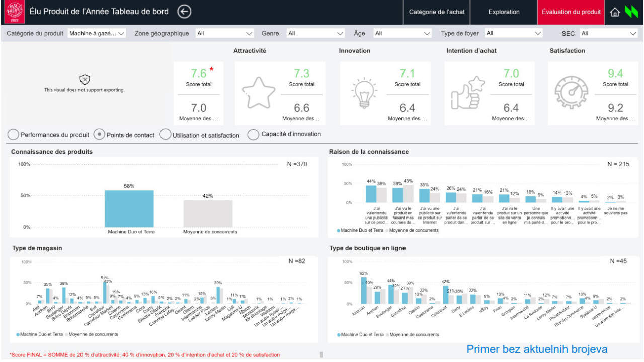Switch to Catégorie de l'achat tab

(436, 12)
